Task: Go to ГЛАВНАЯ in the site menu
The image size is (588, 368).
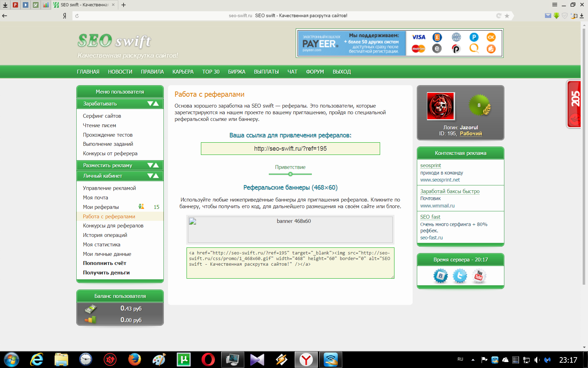Action: pos(88,71)
